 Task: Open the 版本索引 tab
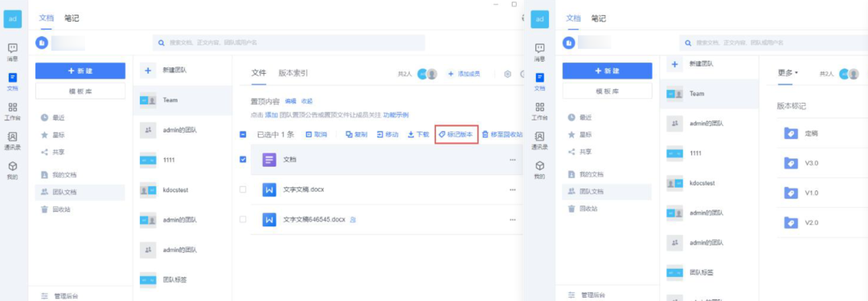tap(293, 73)
